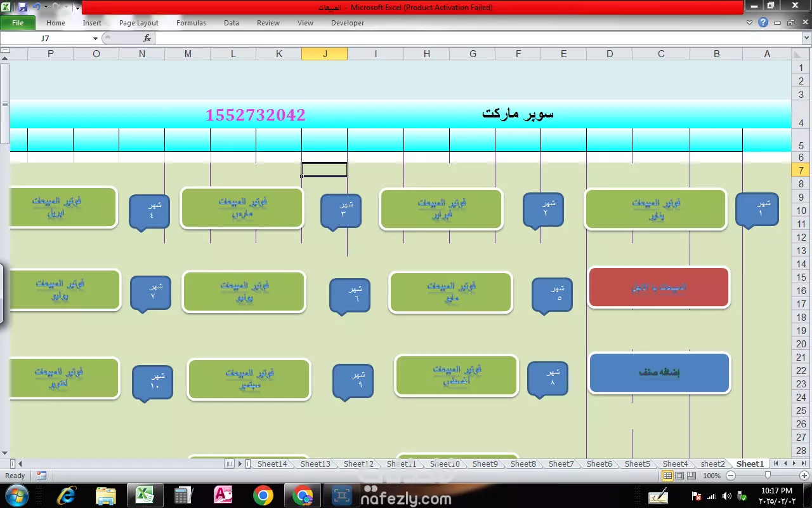The height and width of the screenshot is (508, 812).
Task: Click the Excel logo in title bar
Action: (x=7, y=7)
